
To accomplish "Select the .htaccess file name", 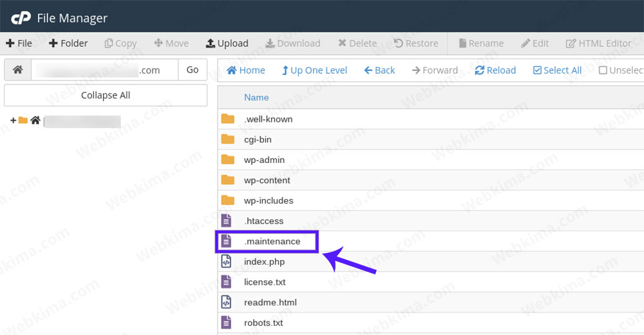I will pos(263,221).
